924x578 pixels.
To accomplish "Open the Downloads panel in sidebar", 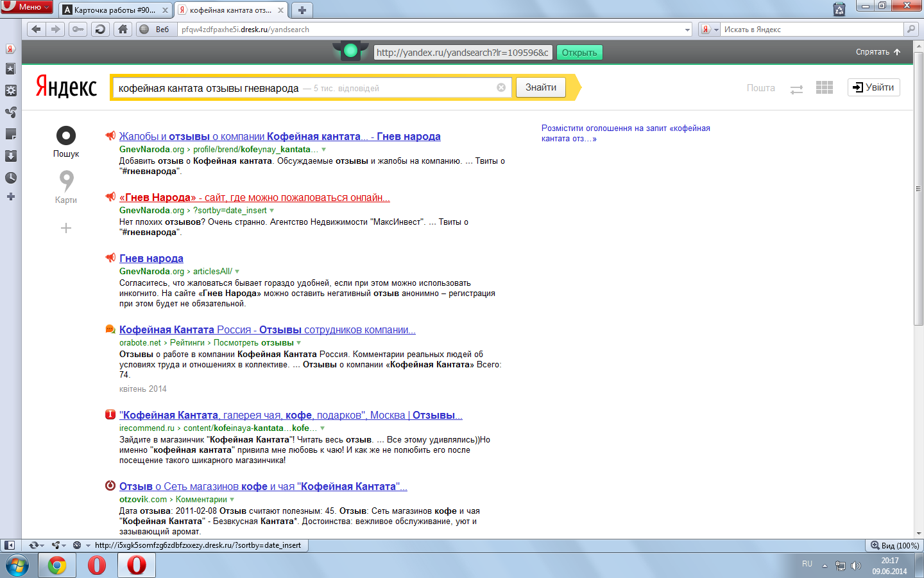I will click(x=10, y=156).
